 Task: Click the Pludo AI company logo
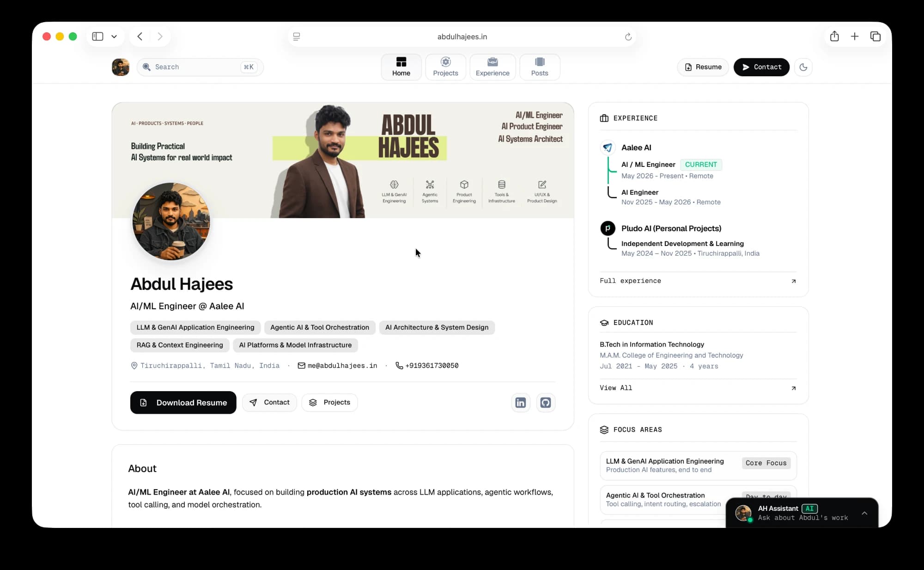[x=608, y=228]
